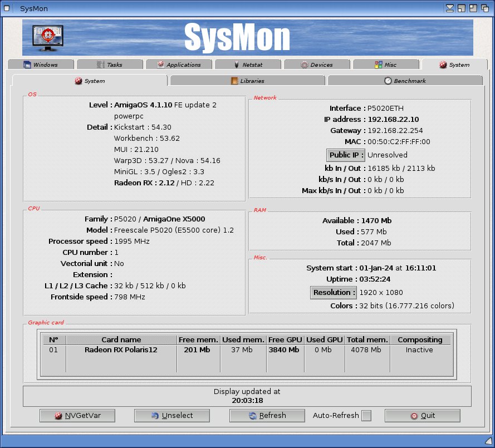
Task: Click the Resolution button
Action: click(x=334, y=293)
